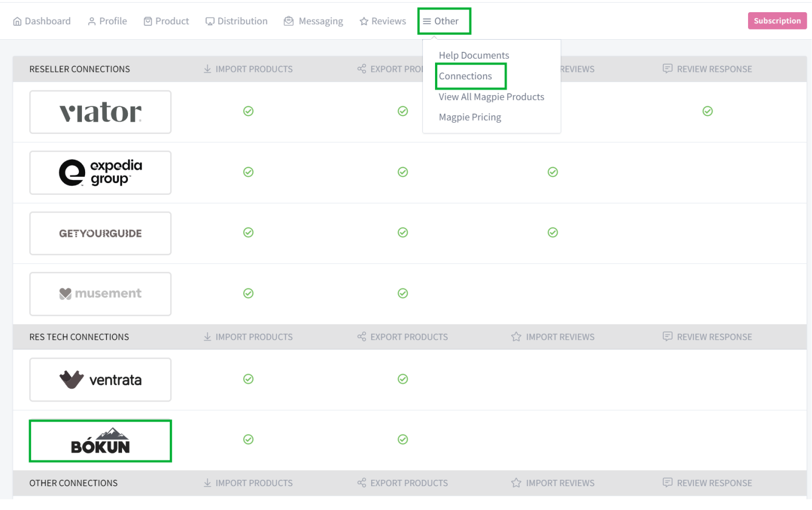
Task: Select the GetYourGuide logo tile
Action: (100, 233)
